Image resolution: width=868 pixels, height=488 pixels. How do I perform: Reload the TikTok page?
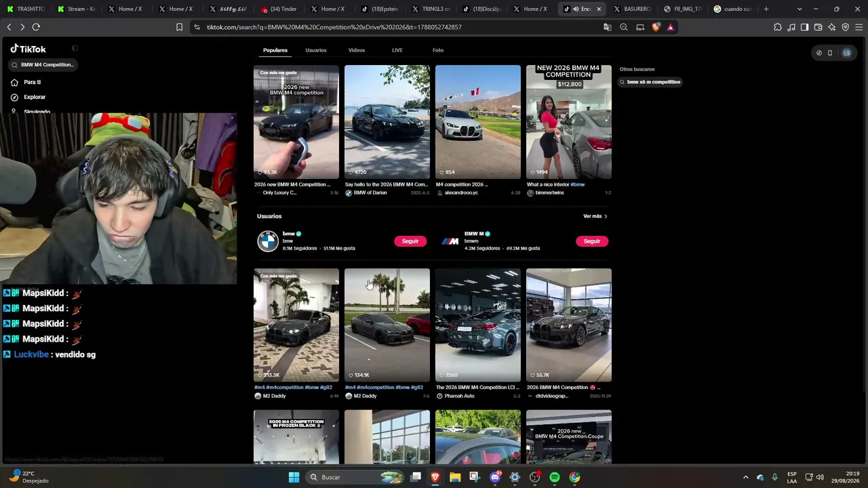tap(36, 27)
